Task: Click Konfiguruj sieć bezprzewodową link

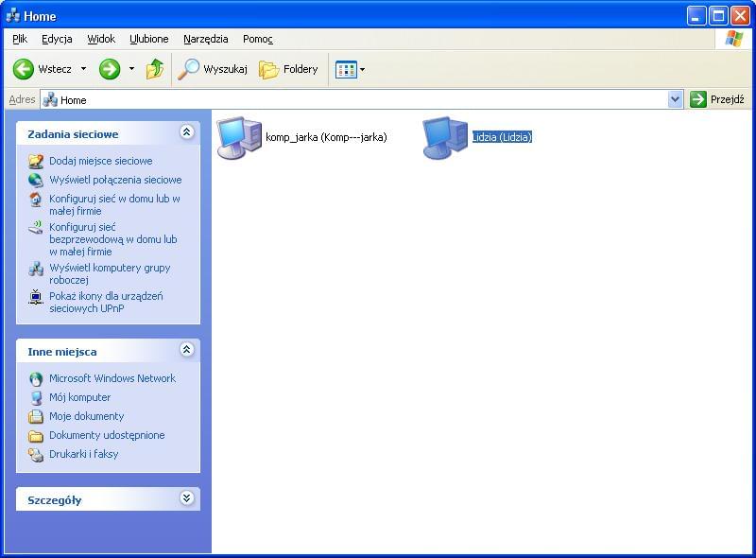Action: [112, 239]
